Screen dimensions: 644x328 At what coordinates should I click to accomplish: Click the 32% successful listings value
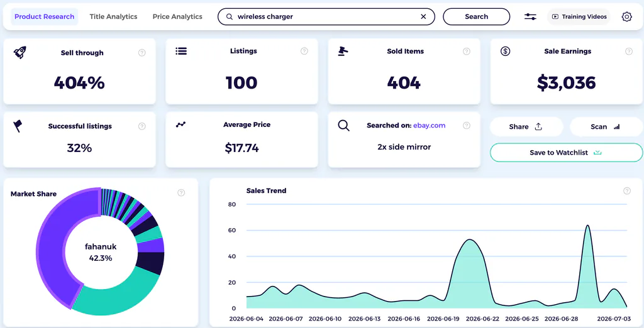click(x=79, y=148)
